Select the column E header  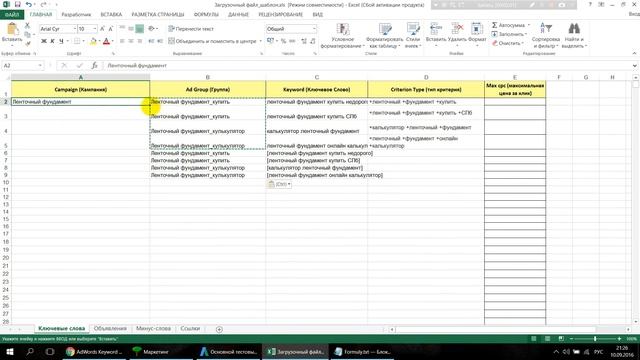[x=515, y=77]
